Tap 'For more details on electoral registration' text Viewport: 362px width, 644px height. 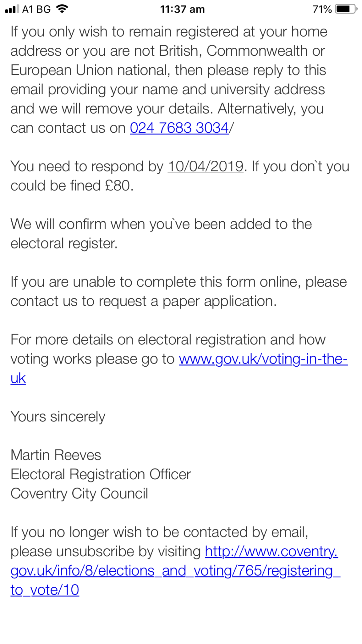click(168, 340)
